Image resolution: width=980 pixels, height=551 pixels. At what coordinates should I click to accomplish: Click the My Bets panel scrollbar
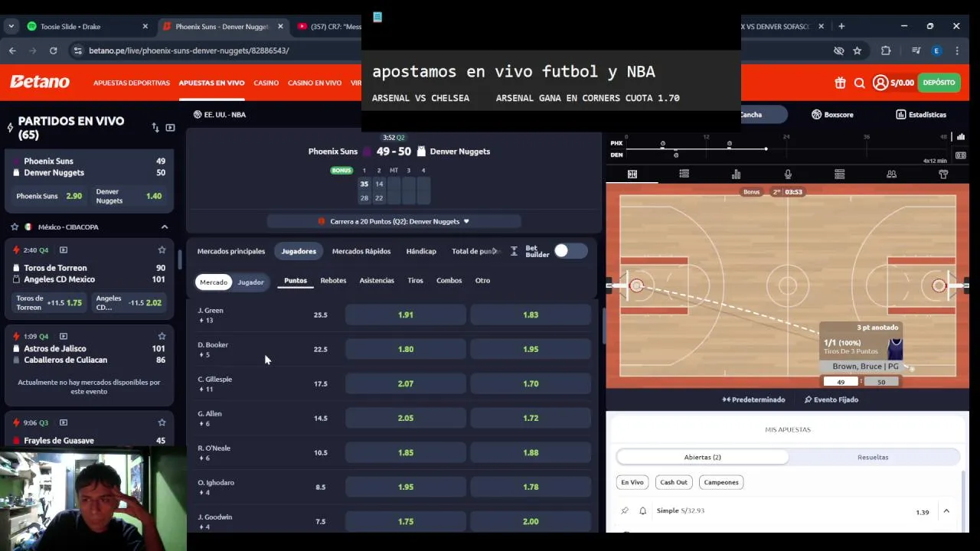pos(964,501)
